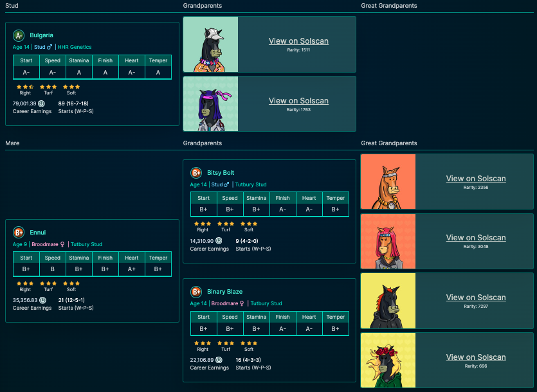Click Bulgaria's A- grade badge
Screen dimensions: 537x392
(17, 35)
